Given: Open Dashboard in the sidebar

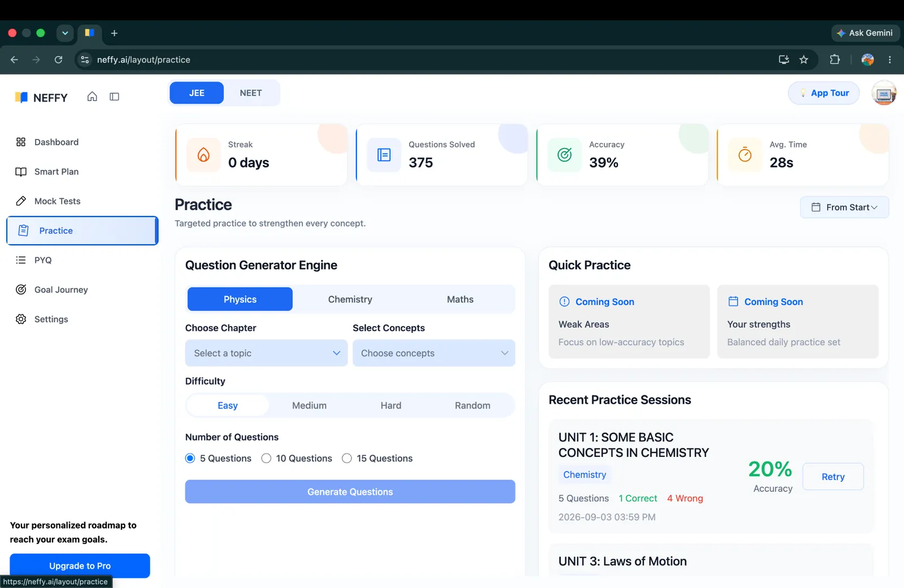Looking at the screenshot, I should coord(82,142).
